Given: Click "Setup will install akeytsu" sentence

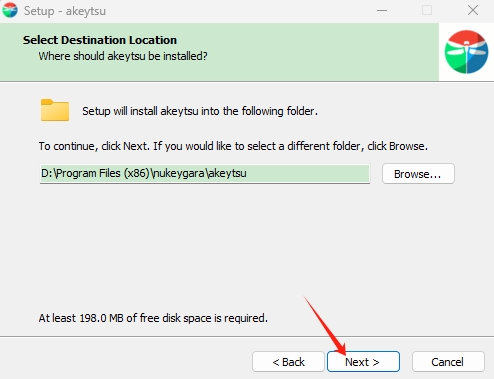Looking at the screenshot, I should (200, 111).
